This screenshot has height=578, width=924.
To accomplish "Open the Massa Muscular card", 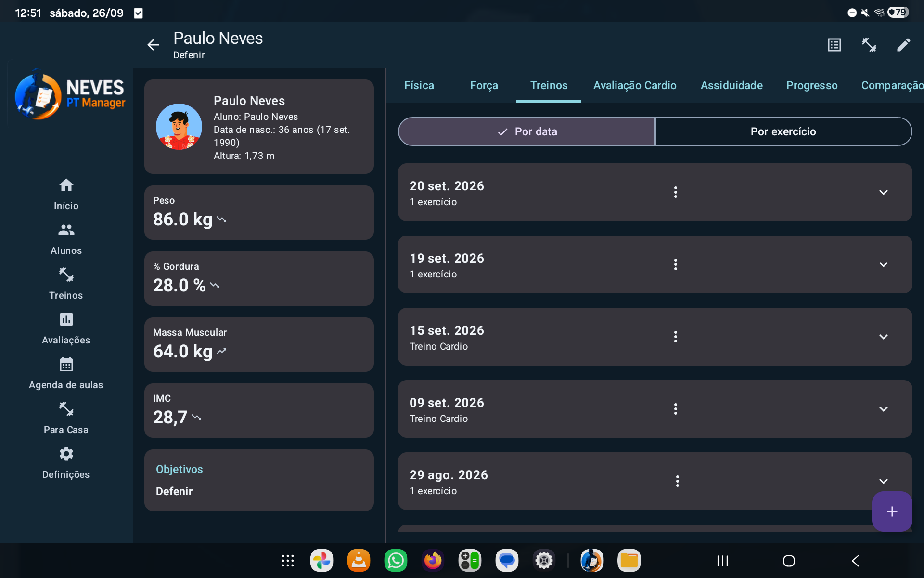I will click(x=259, y=344).
